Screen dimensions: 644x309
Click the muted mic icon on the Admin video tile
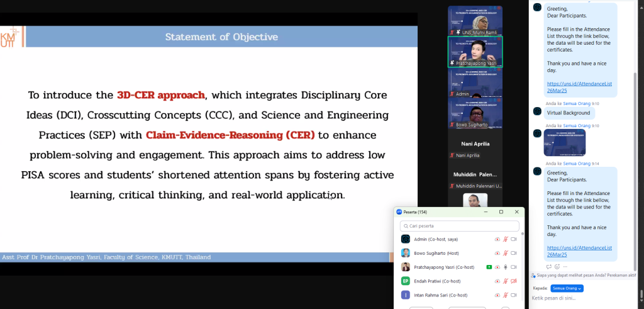tap(452, 94)
